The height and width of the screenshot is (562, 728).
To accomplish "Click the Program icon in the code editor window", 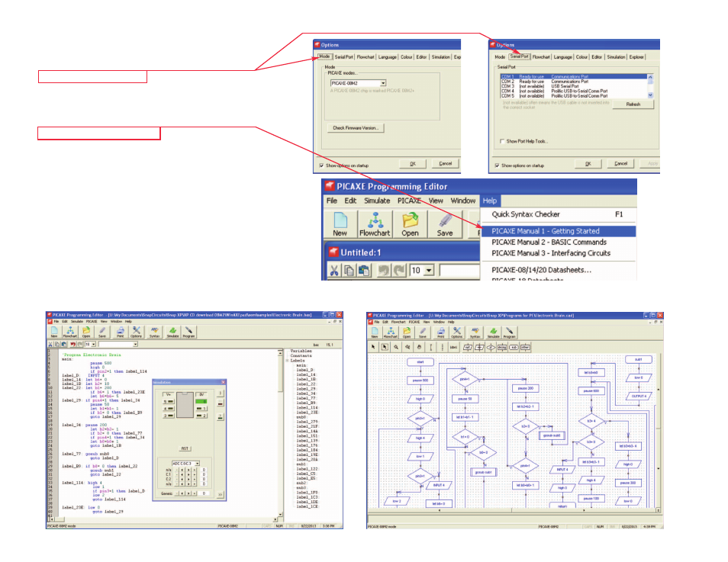I will coord(188,332).
